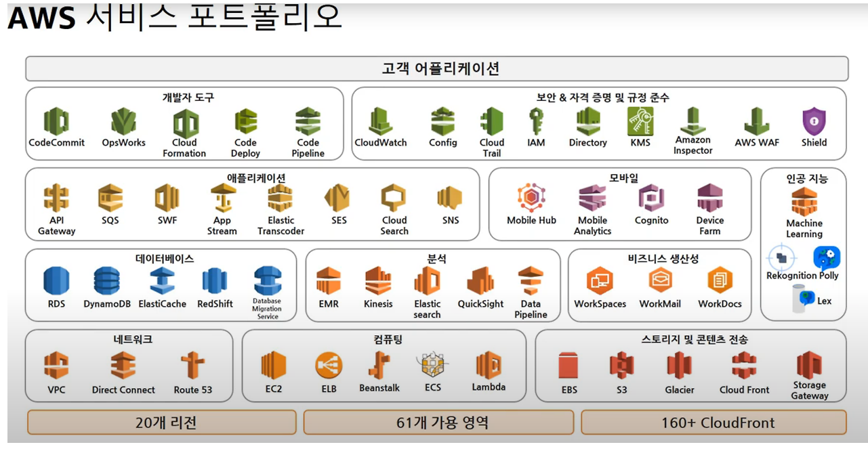
Task: Select the Code Deploy icon
Action: tap(245, 122)
